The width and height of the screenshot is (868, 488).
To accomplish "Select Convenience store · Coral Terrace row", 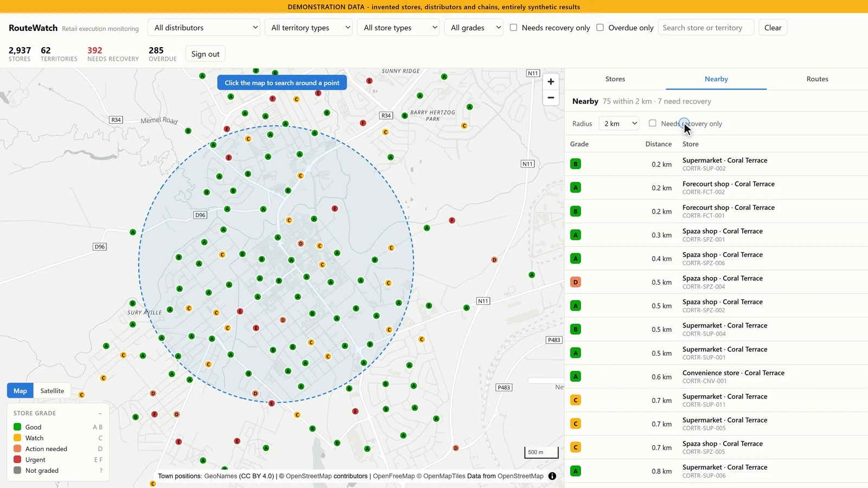I will (716, 376).
